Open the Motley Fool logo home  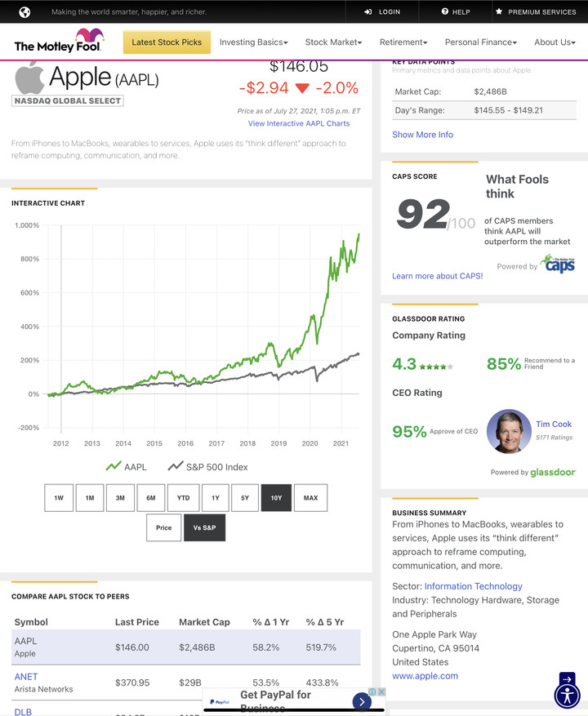pos(59,41)
